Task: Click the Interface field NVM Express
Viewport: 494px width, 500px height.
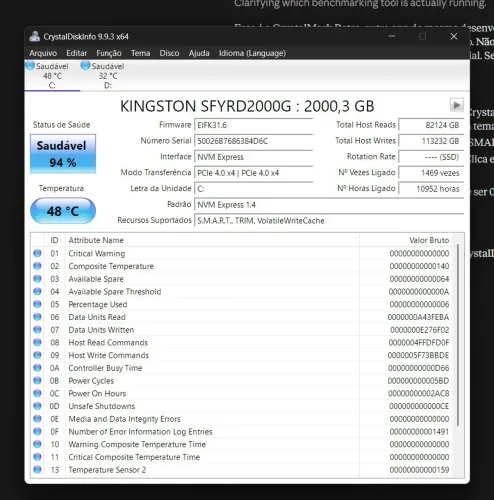Action: pyautogui.click(x=253, y=157)
